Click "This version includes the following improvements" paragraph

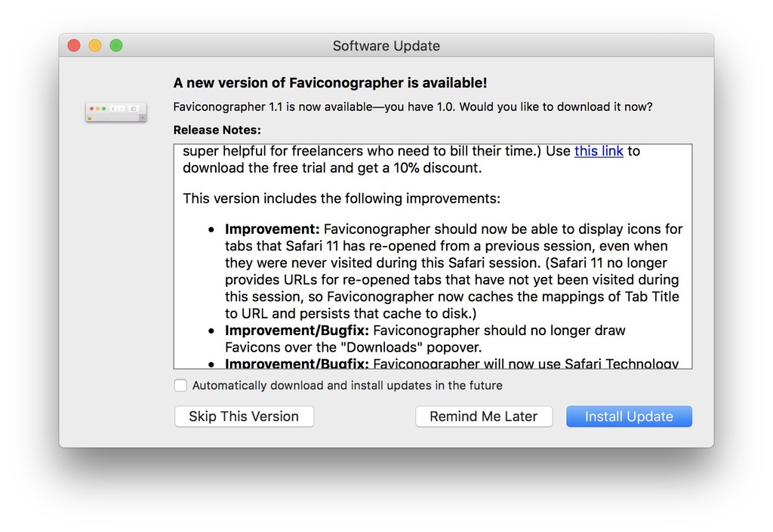tap(341, 199)
